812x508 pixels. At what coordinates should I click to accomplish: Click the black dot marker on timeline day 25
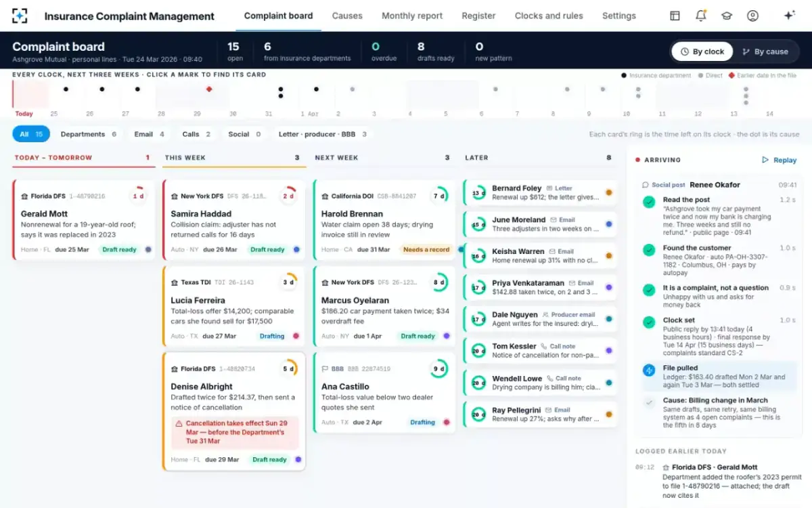tap(66, 89)
